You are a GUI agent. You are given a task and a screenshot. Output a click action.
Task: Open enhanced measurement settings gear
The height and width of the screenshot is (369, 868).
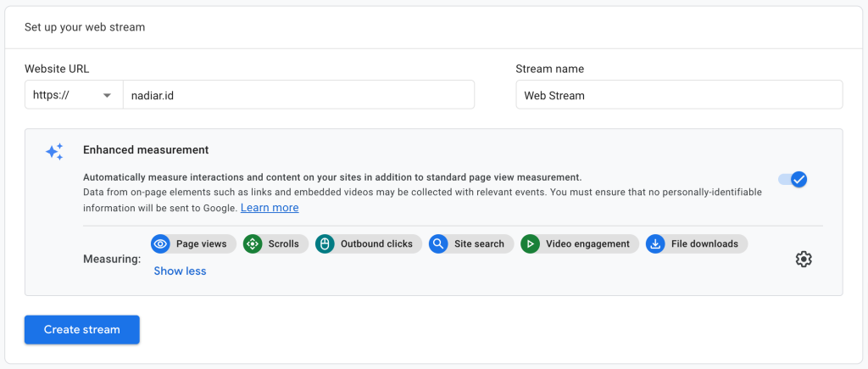coord(804,260)
